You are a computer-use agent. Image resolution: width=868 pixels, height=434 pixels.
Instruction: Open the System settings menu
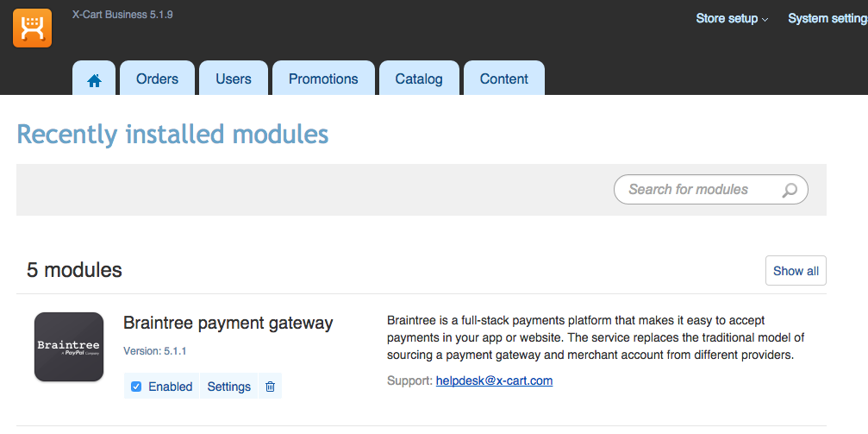[827, 18]
